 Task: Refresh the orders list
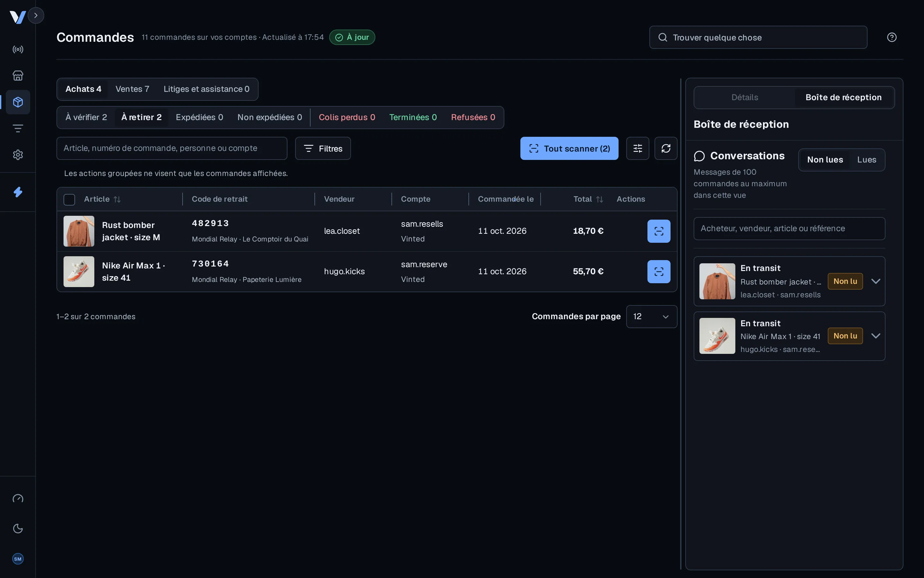point(666,148)
